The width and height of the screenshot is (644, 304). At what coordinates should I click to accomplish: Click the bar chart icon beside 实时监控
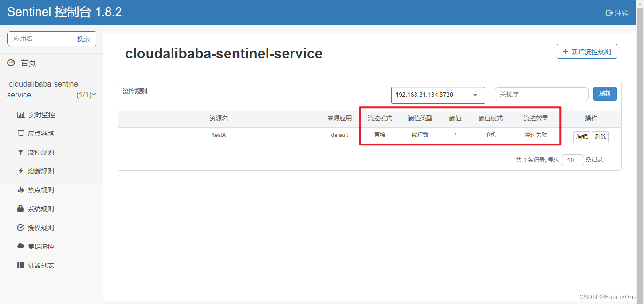point(21,115)
